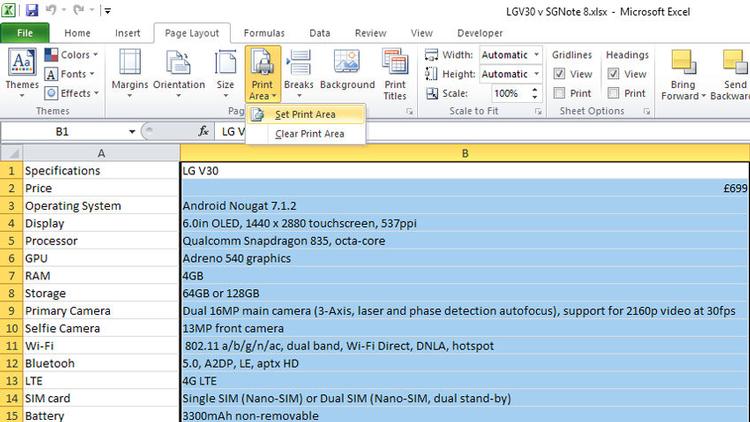This screenshot has width=750, height=422.
Task: Open the File tab
Action: 25,33
